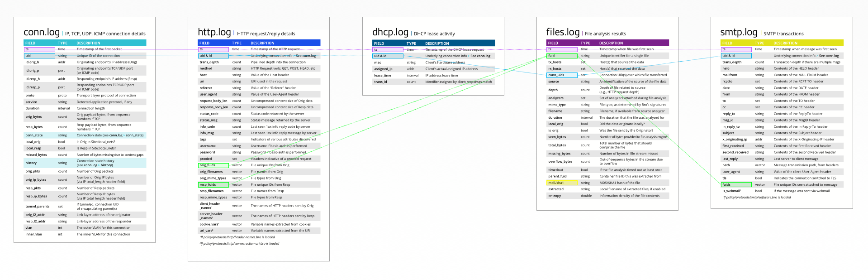Screen dimensions: 868x280
Task: Click the conn_uids field in files.log
Action: click(x=562, y=75)
